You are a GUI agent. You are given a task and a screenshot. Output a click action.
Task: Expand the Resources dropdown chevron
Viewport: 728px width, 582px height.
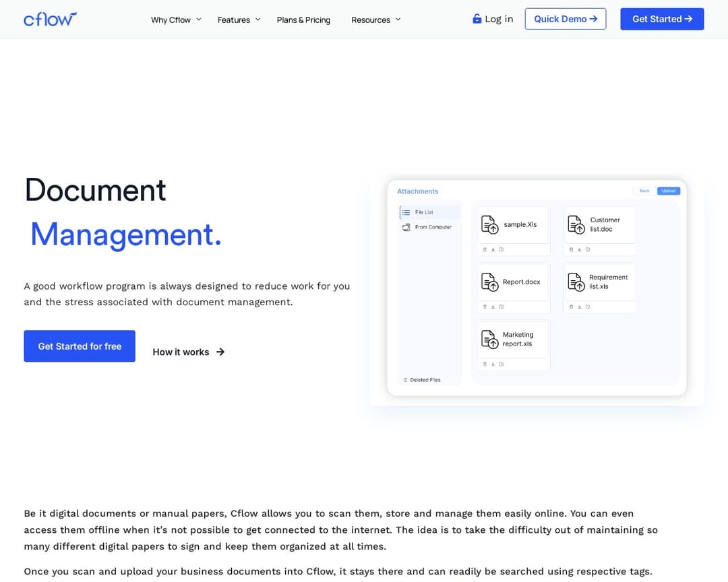point(398,20)
